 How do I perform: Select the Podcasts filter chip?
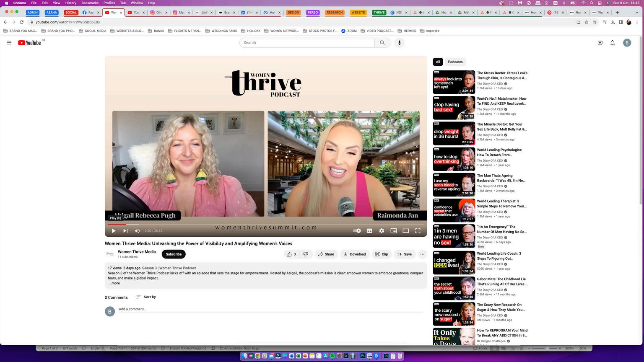(x=455, y=62)
